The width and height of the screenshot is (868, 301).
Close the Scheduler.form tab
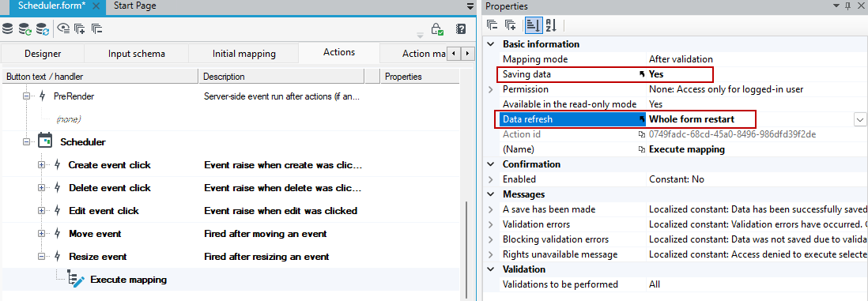tap(96, 6)
